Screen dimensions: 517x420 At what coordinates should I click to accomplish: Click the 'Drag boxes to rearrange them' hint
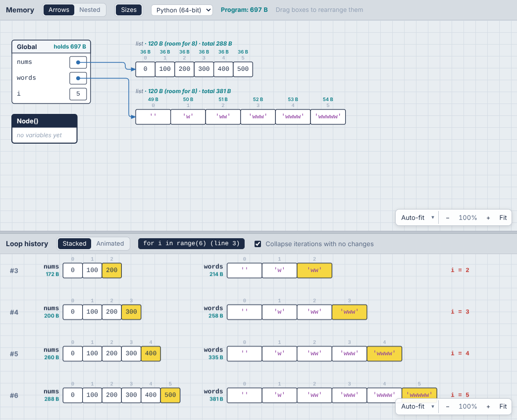click(319, 10)
